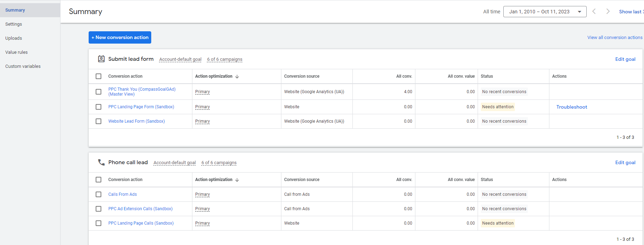644x245 pixels.
Task: Open Primary optimization for PPC Thank You row
Action: click(203, 92)
